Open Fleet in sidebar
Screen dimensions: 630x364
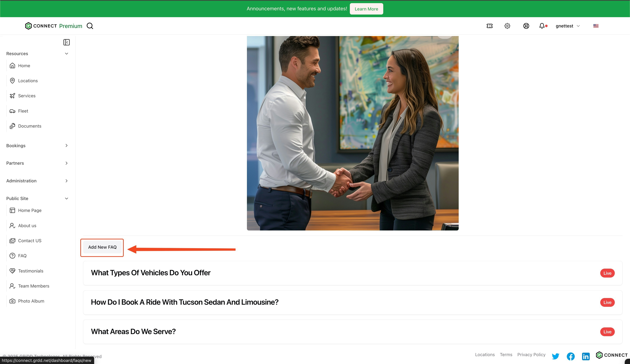coord(23,111)
